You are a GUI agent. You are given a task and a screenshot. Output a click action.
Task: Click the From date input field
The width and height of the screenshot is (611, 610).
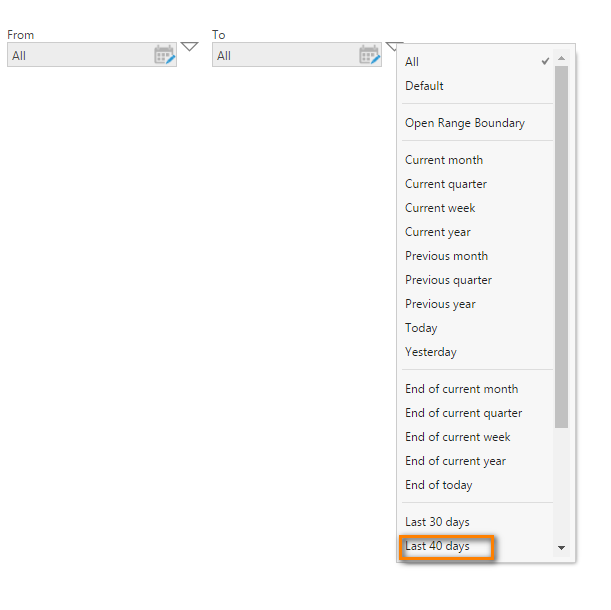click(80, 55)
